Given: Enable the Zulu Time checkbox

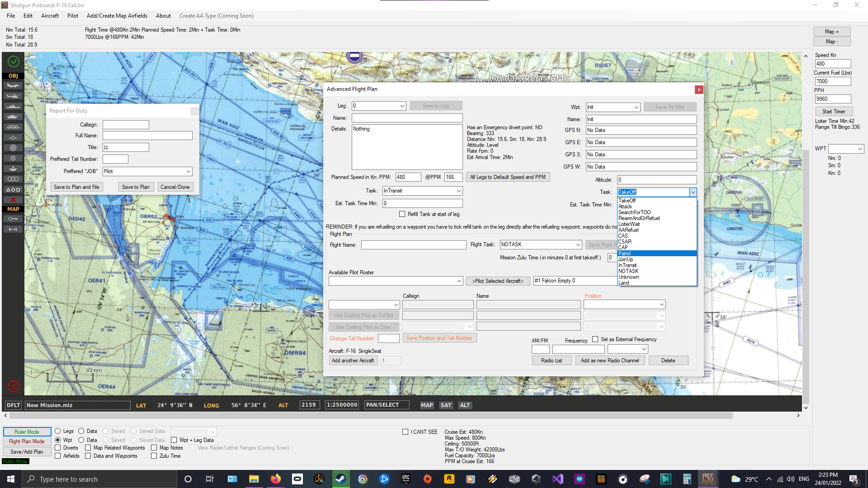Looking at the screenshot, I should click(x=154, y=456).
